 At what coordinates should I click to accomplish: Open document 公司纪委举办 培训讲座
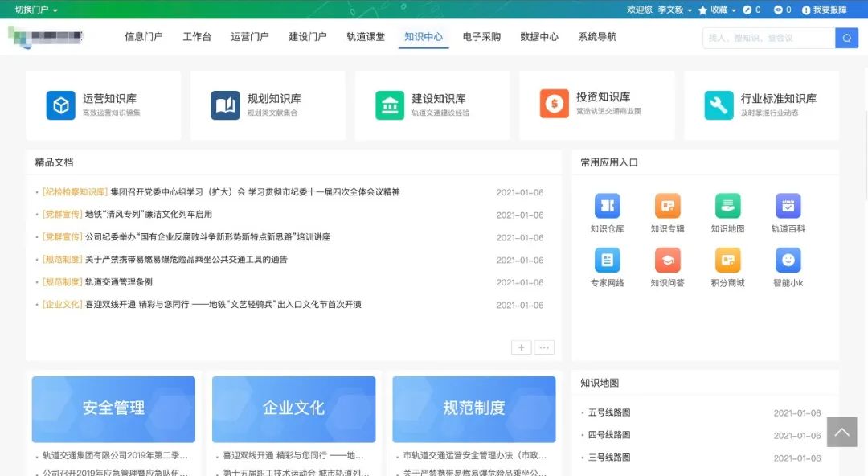coord(207,237)
